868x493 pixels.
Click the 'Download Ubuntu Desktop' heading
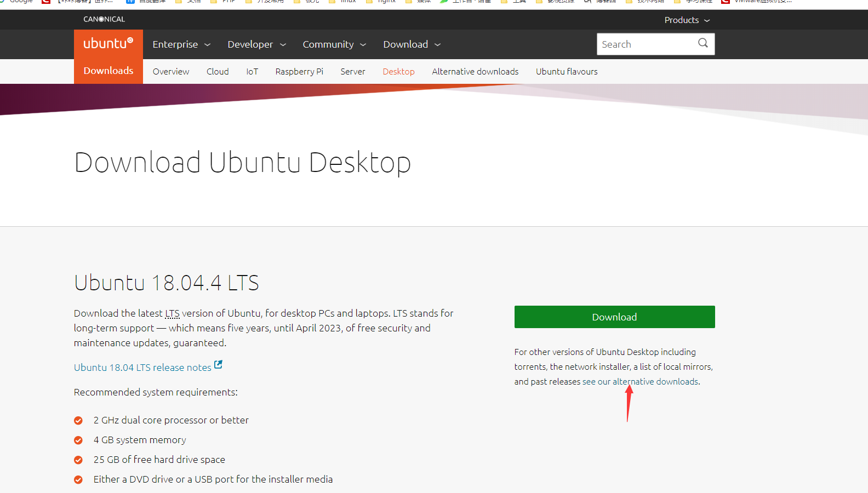[x=242, y=163]
